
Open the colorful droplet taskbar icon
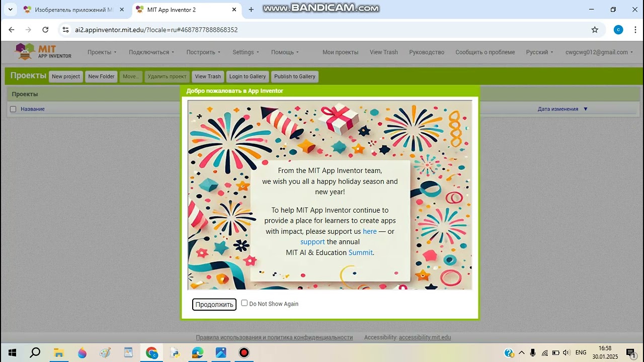point(82,352)
